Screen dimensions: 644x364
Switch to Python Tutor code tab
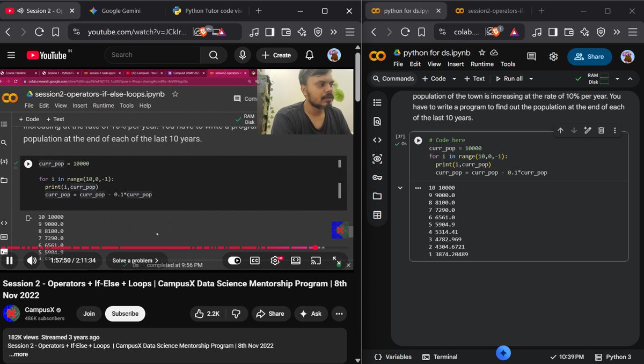point(208,11)
